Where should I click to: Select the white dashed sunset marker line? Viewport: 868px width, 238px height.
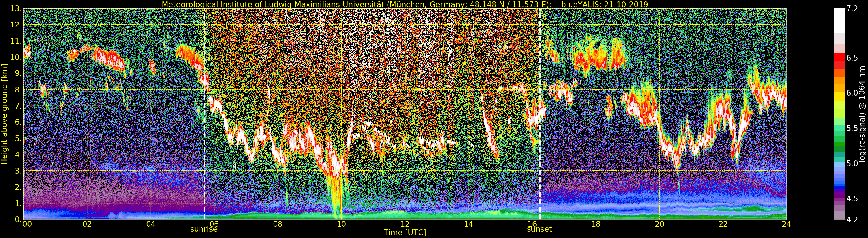pyautogui.click(x=540, y=114)
